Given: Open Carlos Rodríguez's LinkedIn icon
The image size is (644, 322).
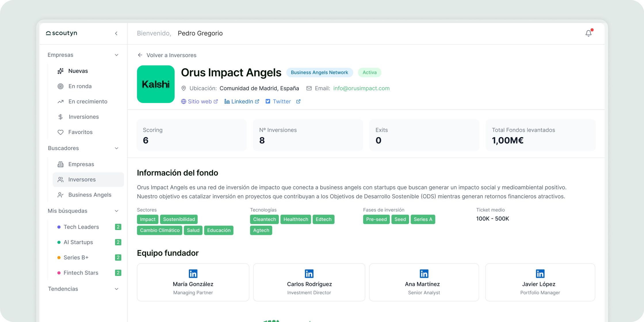Looking at the screenshot, I should coord(309,274).
